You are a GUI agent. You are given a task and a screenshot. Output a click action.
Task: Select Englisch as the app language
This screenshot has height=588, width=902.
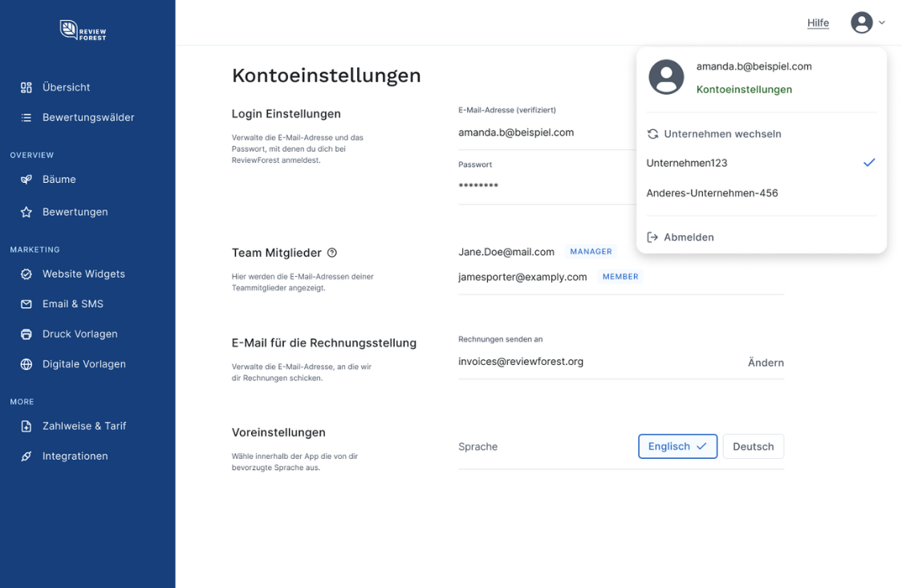[x=676, y=447]
